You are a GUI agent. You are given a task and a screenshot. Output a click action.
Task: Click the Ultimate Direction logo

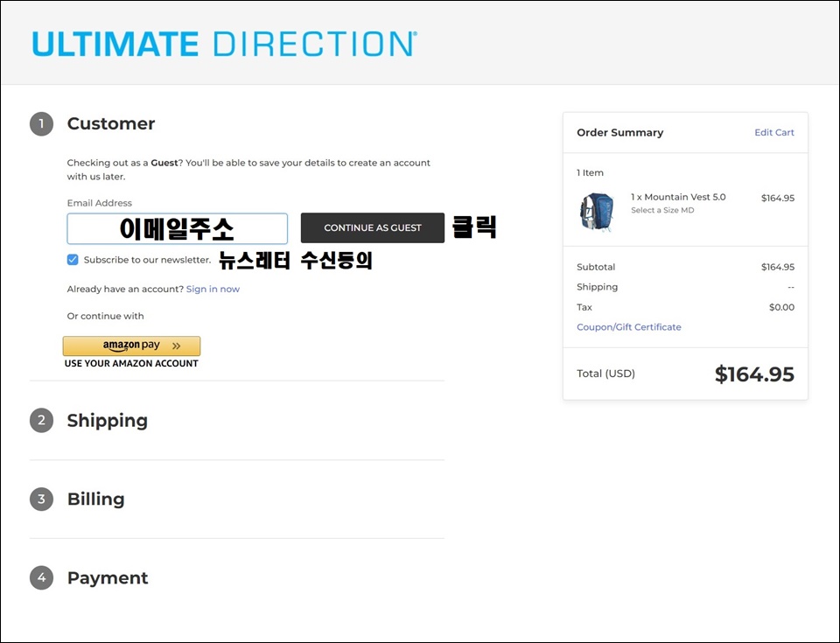[x=225, y=44]
